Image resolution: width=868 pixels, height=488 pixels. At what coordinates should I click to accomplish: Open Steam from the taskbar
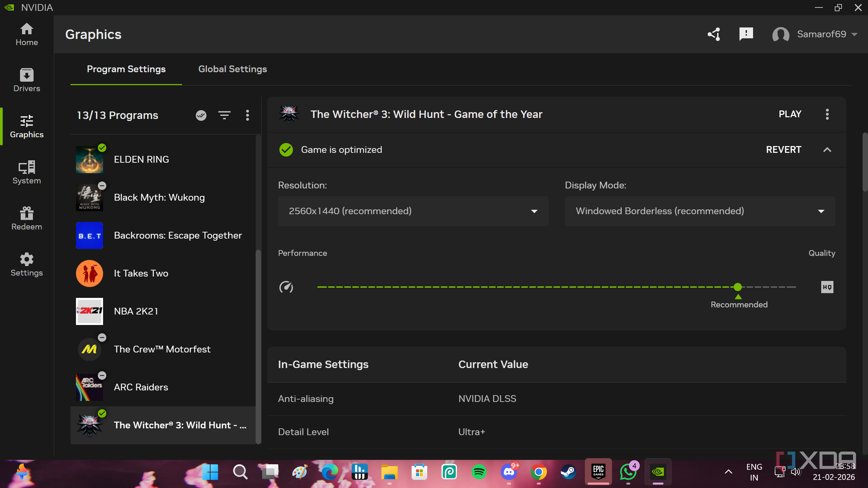pos(569,472)
